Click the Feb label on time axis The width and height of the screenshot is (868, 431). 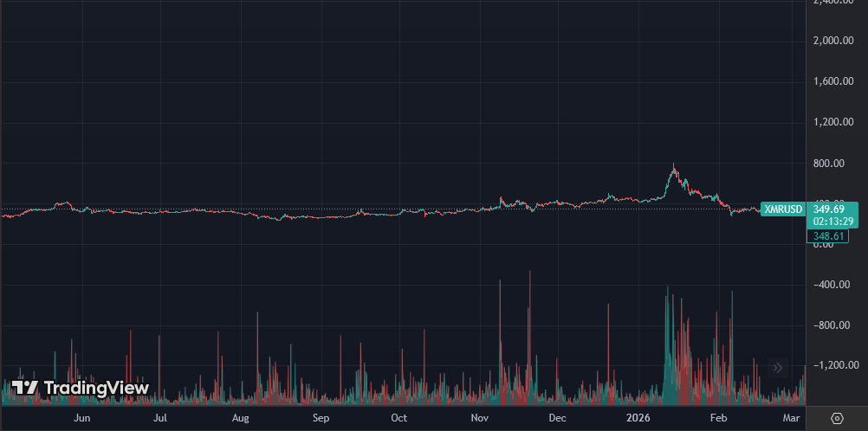click(718, 418)
